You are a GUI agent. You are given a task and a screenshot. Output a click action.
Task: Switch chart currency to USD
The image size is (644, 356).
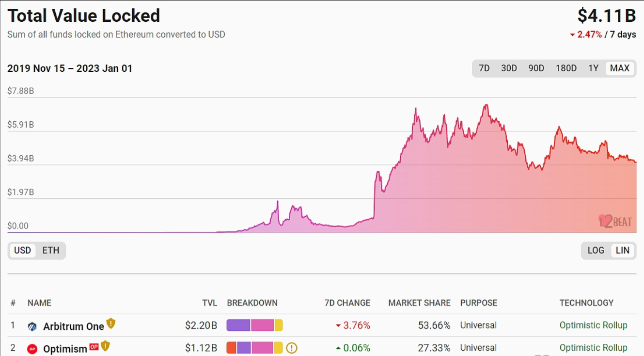pos(22,250)
